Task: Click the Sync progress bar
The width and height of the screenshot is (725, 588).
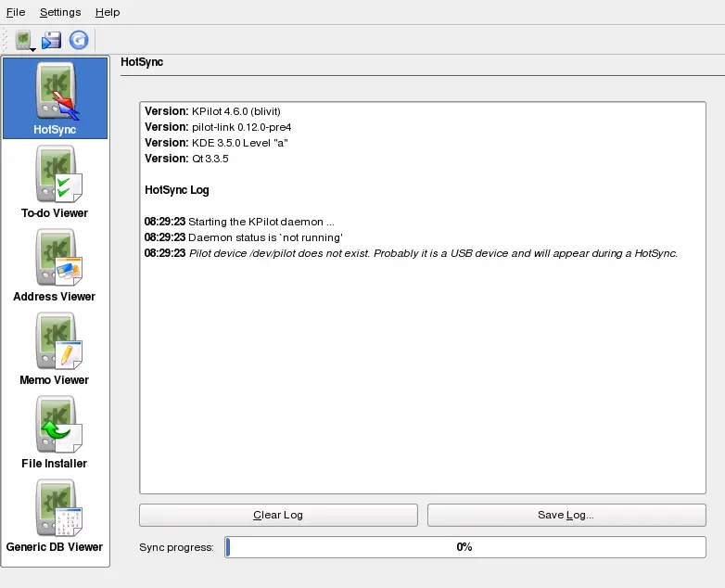Action: tap(464, 547)
